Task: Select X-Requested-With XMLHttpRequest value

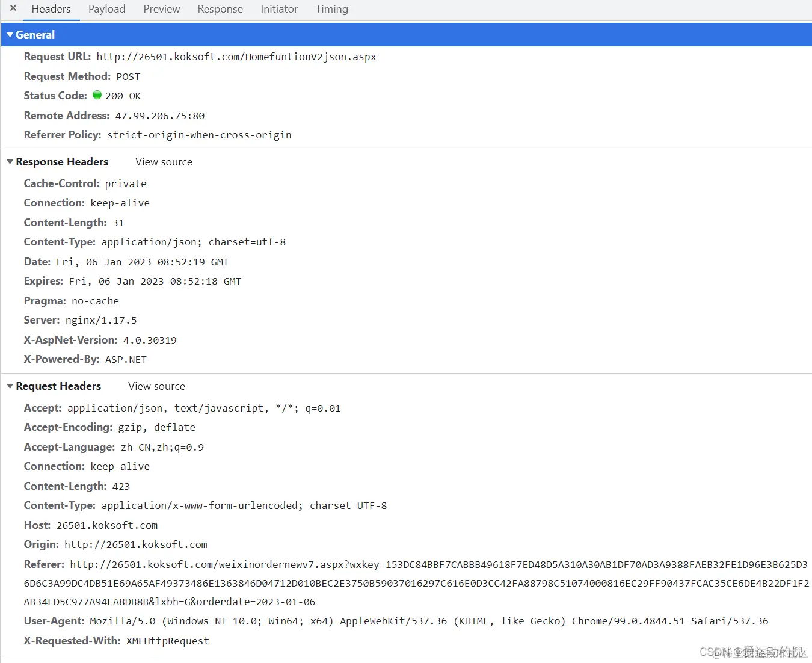Action: 168,641
